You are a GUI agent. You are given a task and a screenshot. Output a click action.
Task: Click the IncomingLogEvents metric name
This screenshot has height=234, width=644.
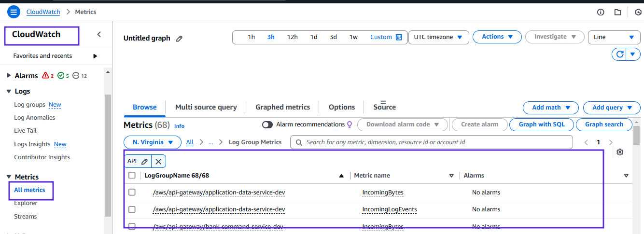click(390, 209)
